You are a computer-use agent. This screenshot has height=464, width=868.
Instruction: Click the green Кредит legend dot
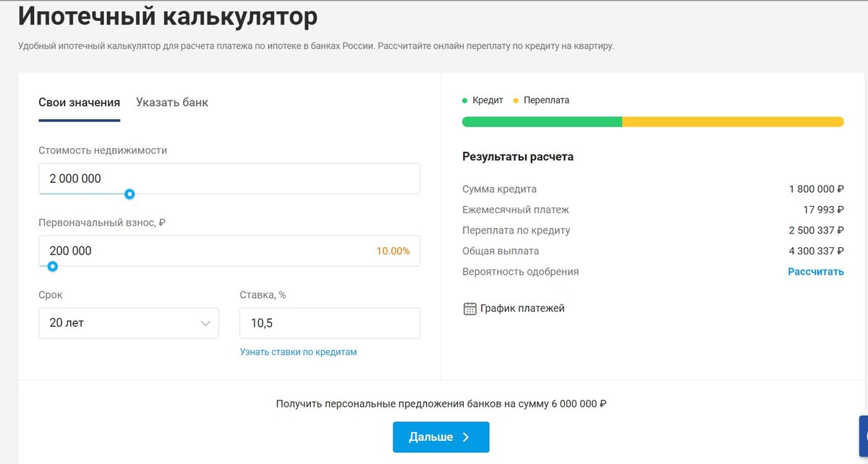point(464,100)
